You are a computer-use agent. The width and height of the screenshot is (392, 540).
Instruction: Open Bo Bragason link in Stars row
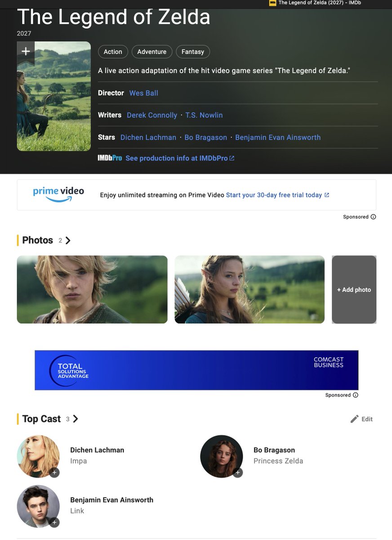pyautogui.click(x=206, y=138)
